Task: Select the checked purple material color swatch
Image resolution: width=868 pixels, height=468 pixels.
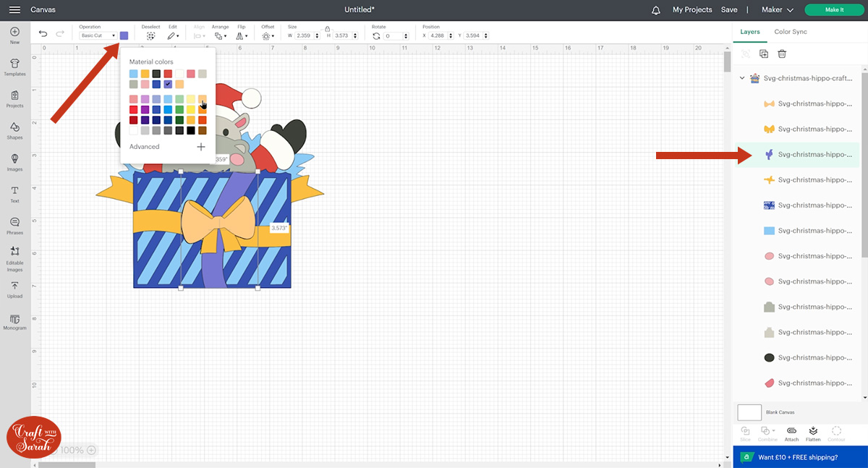Action: pyautogui.click(x=168, y=85)
